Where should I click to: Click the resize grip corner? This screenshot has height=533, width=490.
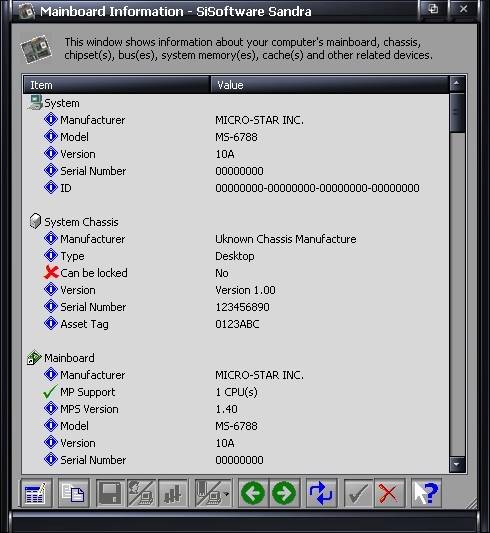[472, 503]
